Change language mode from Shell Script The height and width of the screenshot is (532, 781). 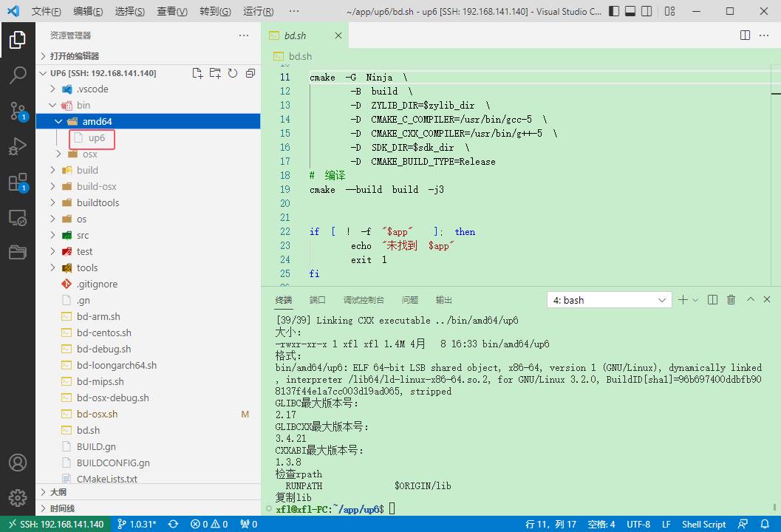coord(703,524)
